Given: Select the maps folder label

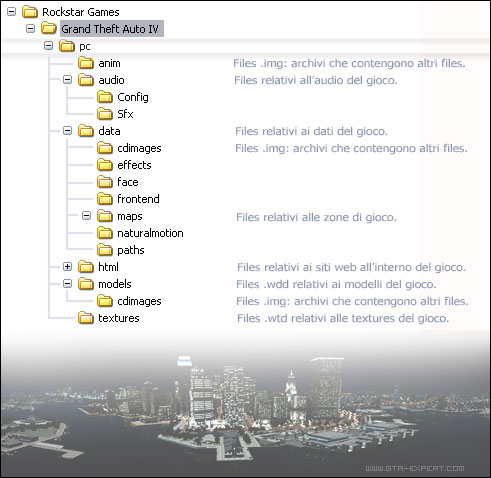Looking at the screenshot, I should tap(130, 217).
